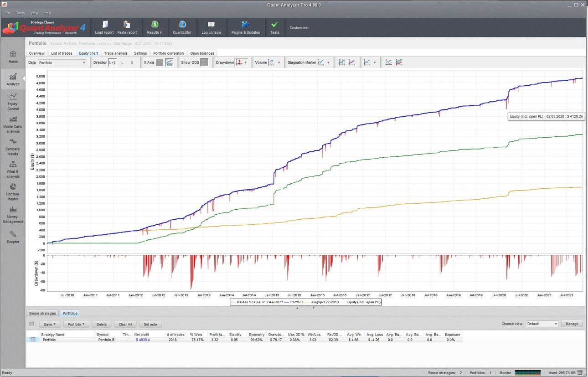Switch to the Open balances tab
Image resolution: width=588 pixels, height=377 pixels.
pos(202,53)
